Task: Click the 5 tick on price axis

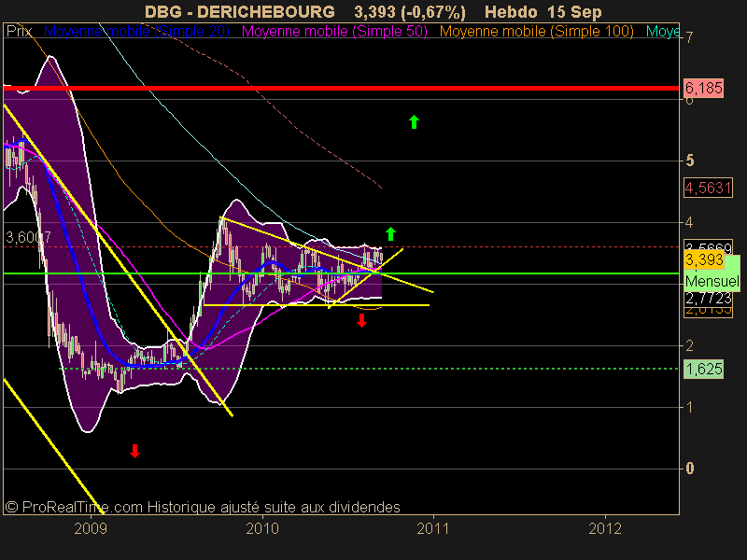Action: coord(690,161)
